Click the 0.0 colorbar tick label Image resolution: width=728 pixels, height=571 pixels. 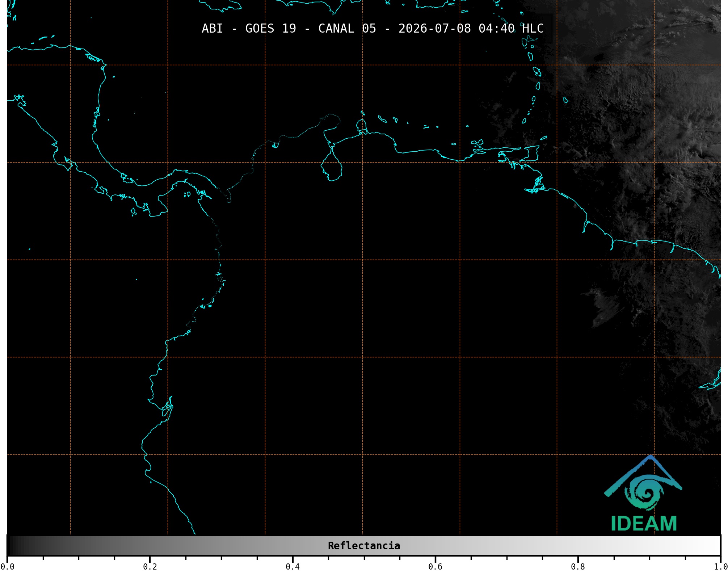(7, 566)
